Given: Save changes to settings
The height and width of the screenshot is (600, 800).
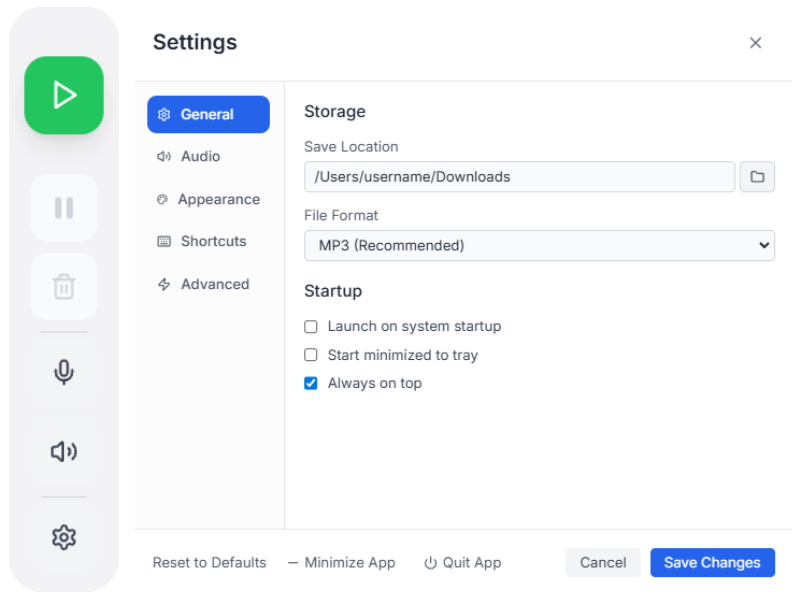Looking at the screenshot, I should coord(712,562).
